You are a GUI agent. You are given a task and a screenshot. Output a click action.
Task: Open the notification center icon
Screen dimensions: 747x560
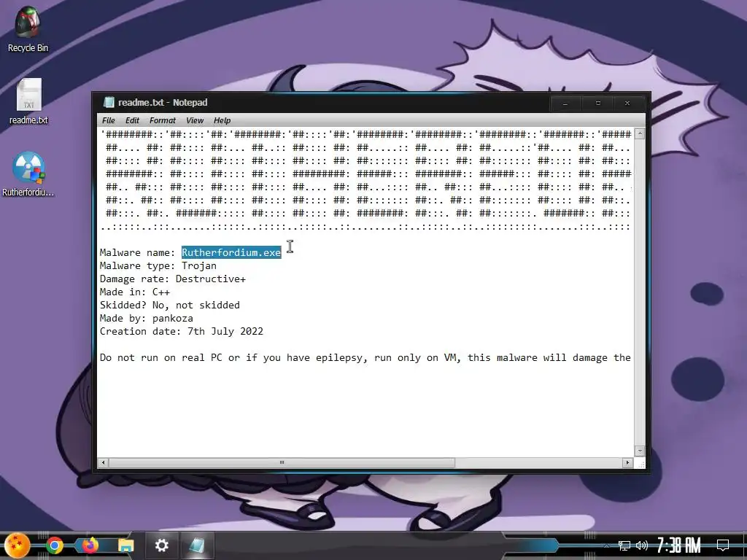tap(723, 545)
